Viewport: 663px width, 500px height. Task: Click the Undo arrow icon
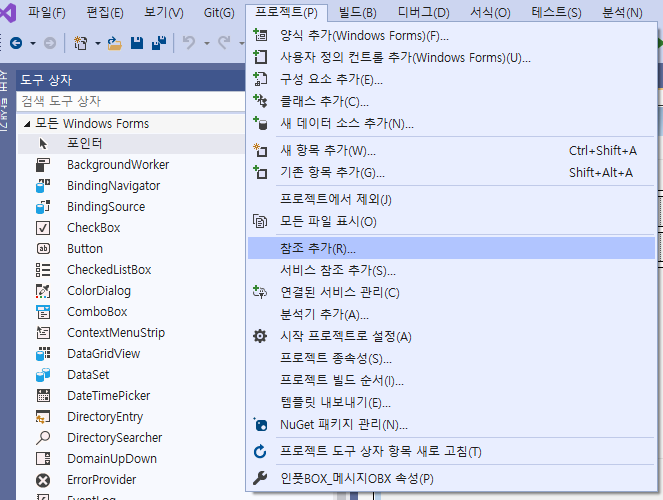tap(189, 43)
